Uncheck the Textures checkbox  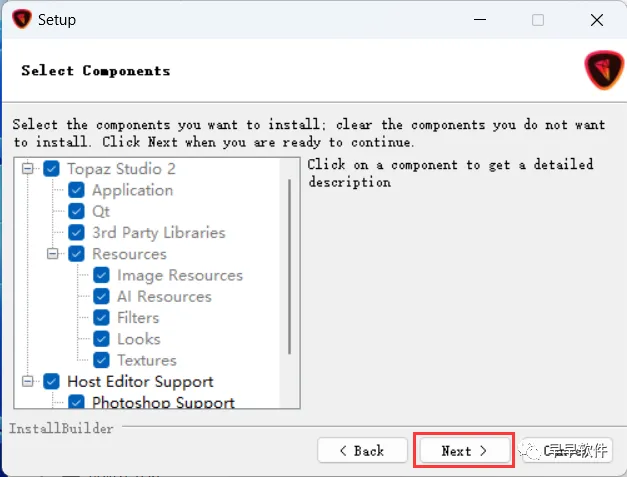click(x=101, y=360)
